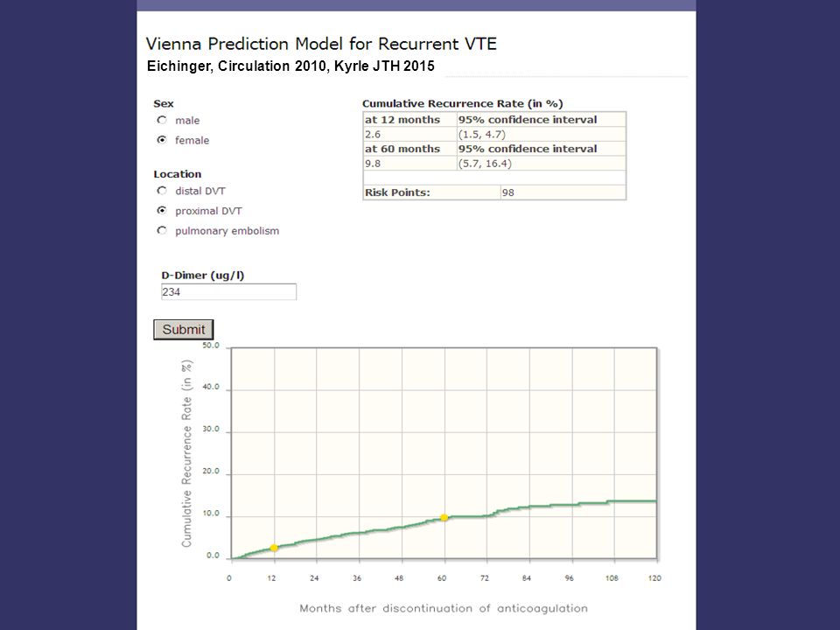The width and height of the screenshot is (840, 630).
Task: Click the 'Vienna Prediction Model for Recurrent VTE' title
Action: click(321, 44)
